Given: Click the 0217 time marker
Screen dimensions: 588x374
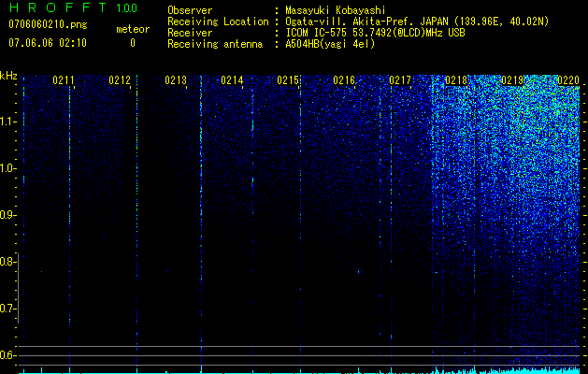Looking at the screenshot, I should tap(400, 80).
